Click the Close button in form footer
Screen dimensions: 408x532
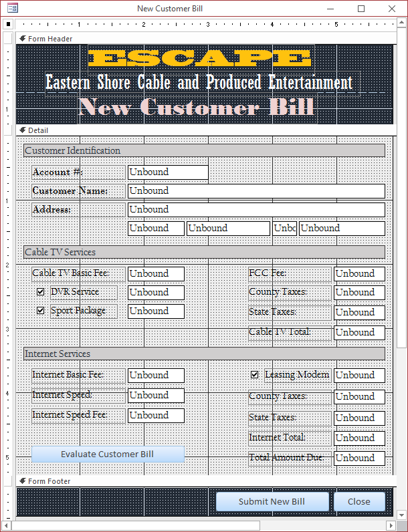point(359,501)
